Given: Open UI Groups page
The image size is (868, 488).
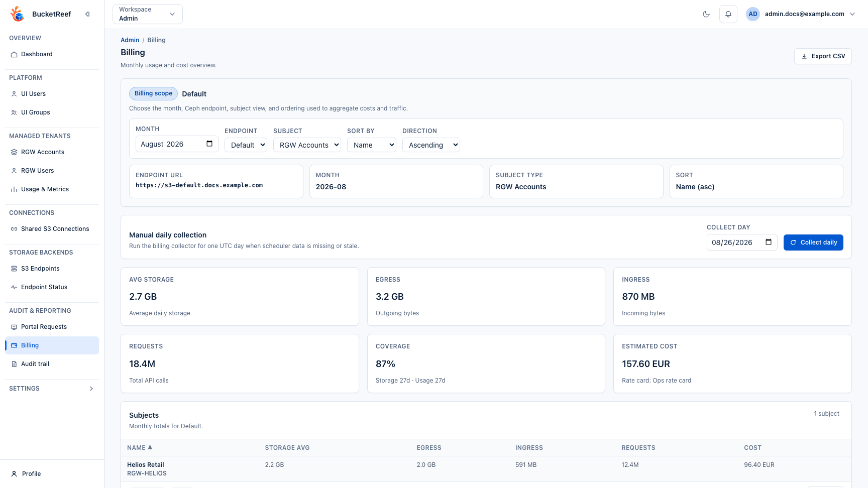Looking at the screenshot, I should click(x=52, y=112).
